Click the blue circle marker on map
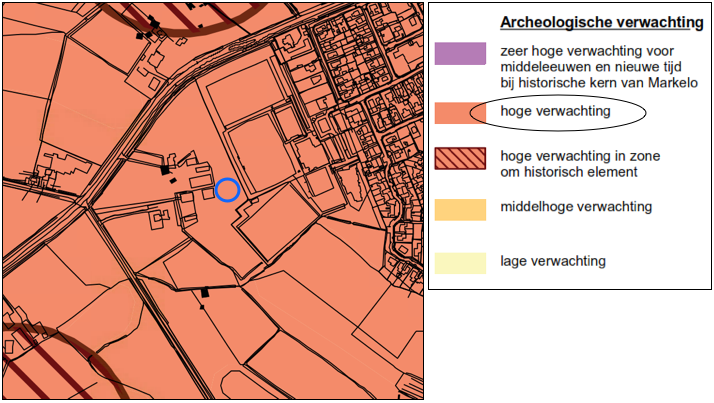Screen dimensions: 714x403 tap(227, 190)
